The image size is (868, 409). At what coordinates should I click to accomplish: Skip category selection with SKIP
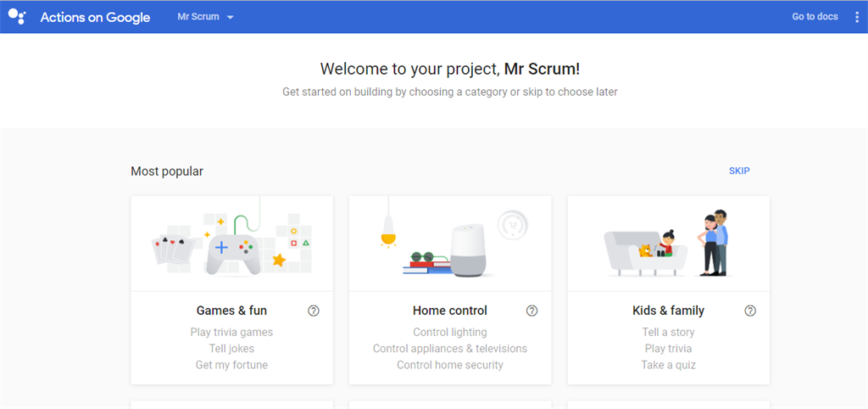(x=739, y=171)
